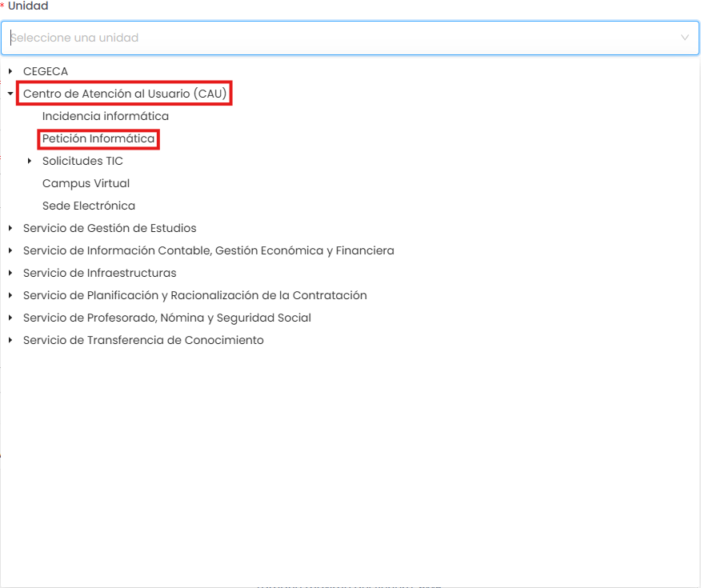Choose Incidencia informática option
The height and width of the screenshot is (588, 701).
[106, 116]
